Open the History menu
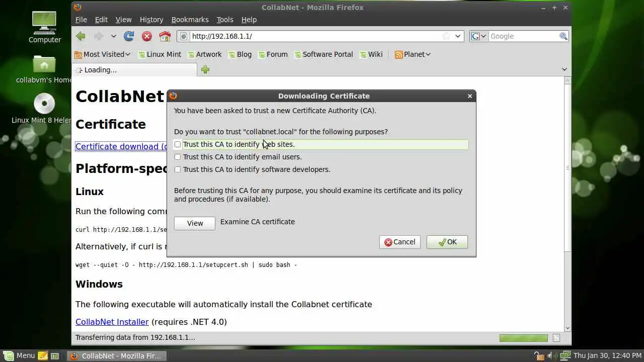The height and width of the screenshot is (362, 644). pos(151,20)
